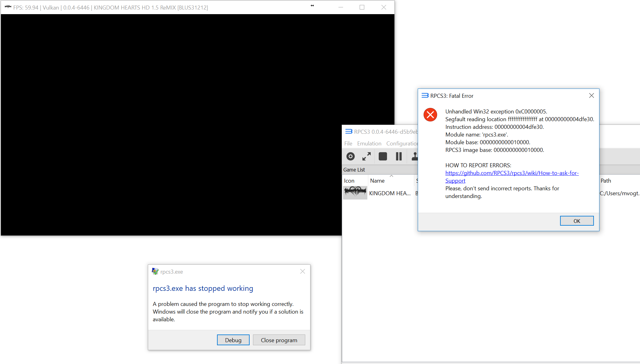Click the "RPCS3 image base" line
The height and width of the screenshot is (364, 640).
495,150
